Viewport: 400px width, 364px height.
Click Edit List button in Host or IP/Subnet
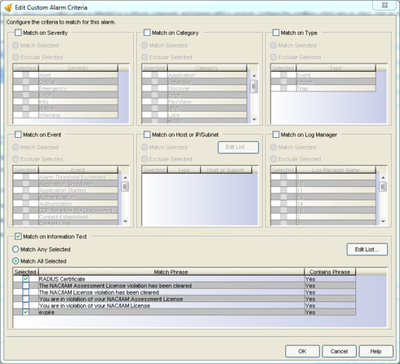pyautogui.click(x=238, y=147)
